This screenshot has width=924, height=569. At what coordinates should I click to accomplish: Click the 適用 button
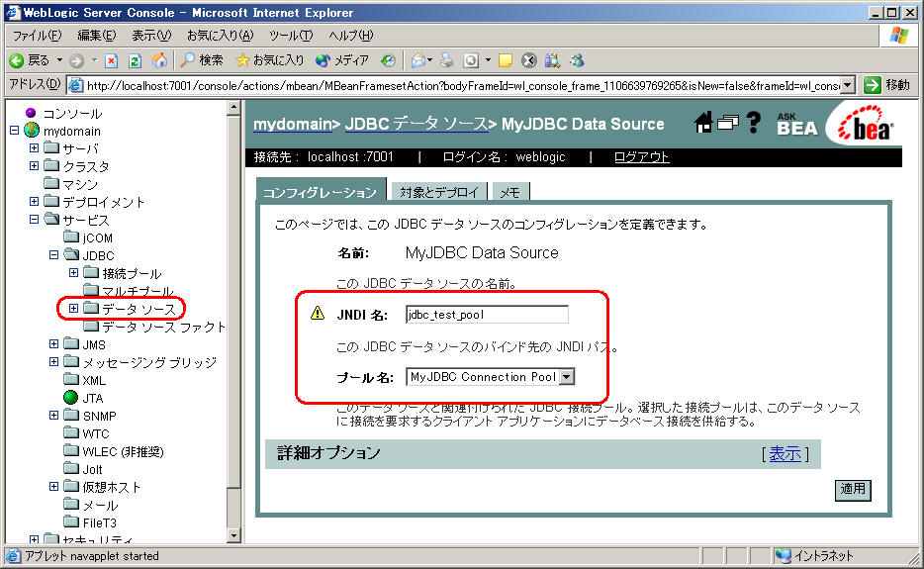[853, 489]
